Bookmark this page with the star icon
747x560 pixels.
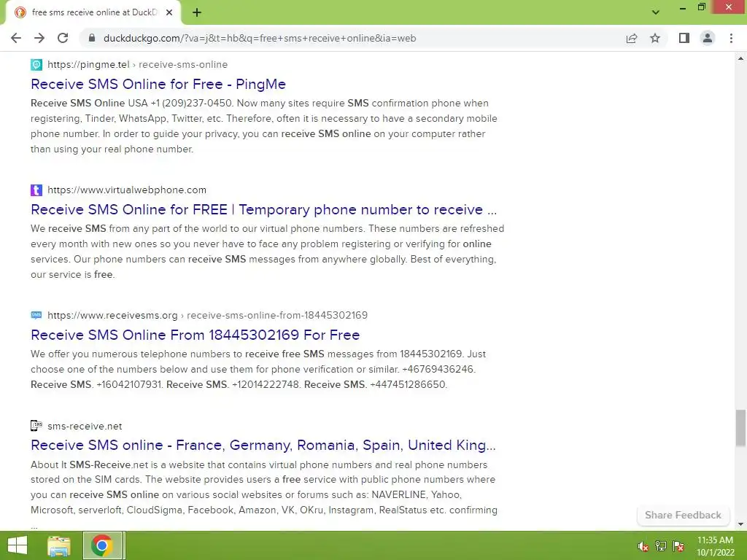coord(655,38)
